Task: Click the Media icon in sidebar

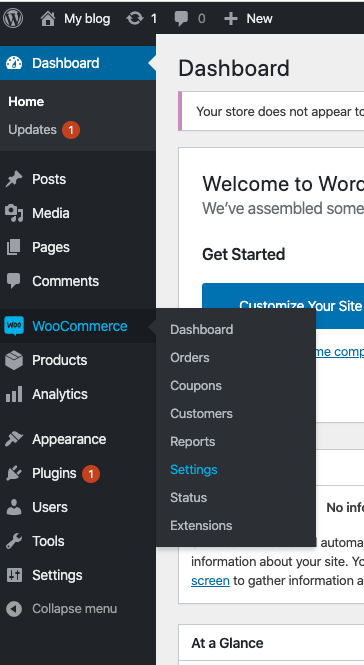Action: coord(14,213)
